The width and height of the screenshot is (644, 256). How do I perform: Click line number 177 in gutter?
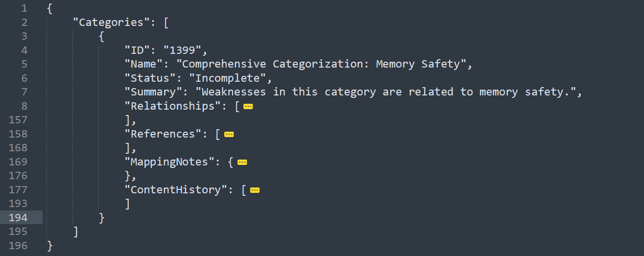[x=18, y=190]
